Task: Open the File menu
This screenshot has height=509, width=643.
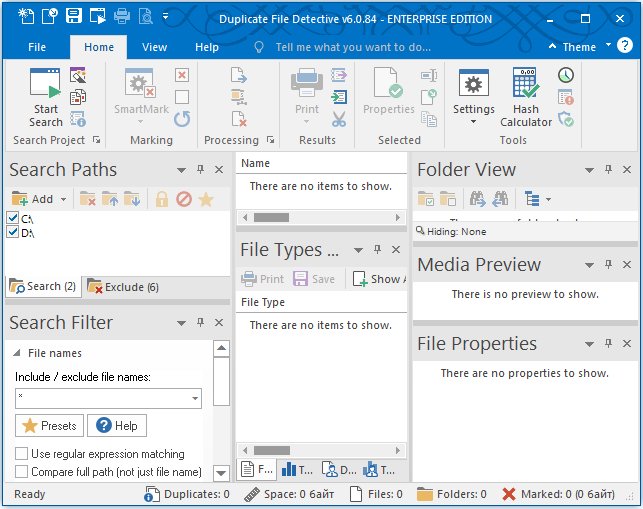Action: pos(37,47)
